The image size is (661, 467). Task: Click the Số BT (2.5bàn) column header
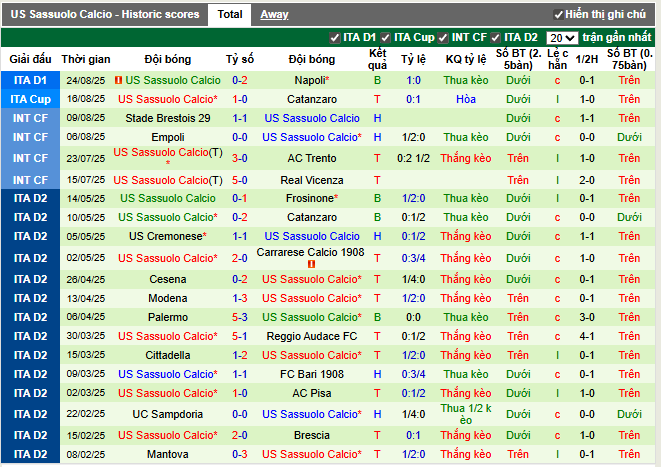(x=518, y=59)
